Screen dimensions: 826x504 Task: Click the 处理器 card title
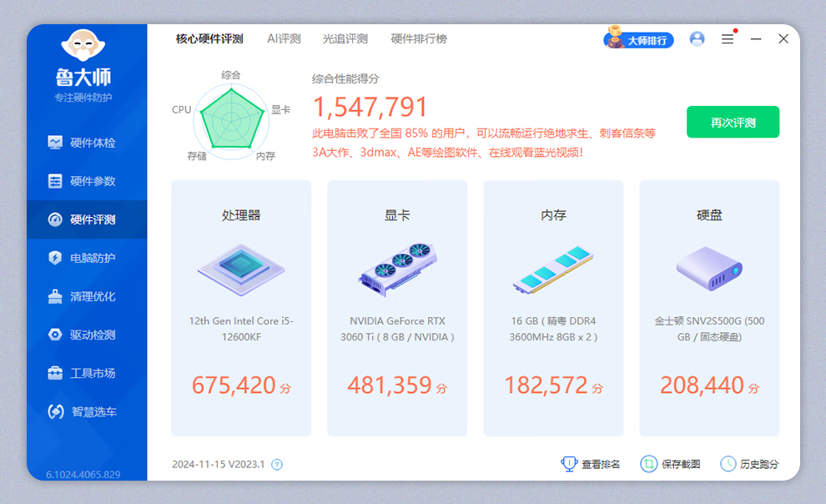[x=241, y=215]
